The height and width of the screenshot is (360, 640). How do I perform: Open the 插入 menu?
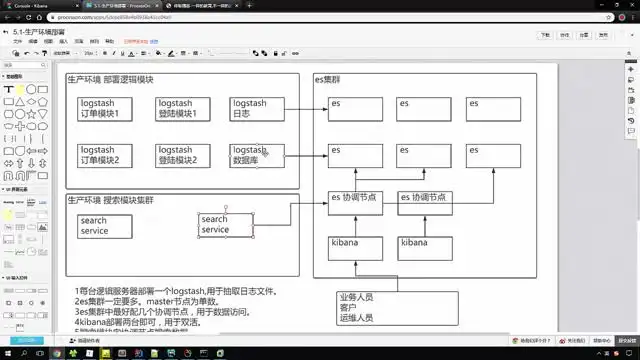click(63, 42)
